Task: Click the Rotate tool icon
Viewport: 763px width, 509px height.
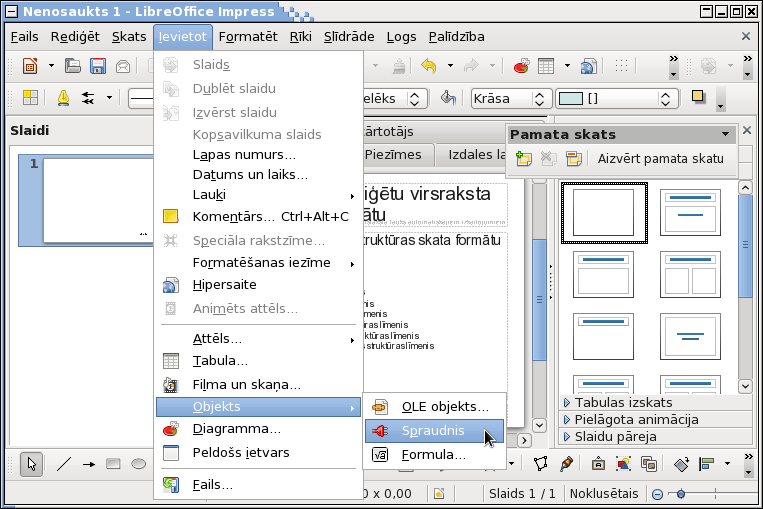Action: point(681,464)
